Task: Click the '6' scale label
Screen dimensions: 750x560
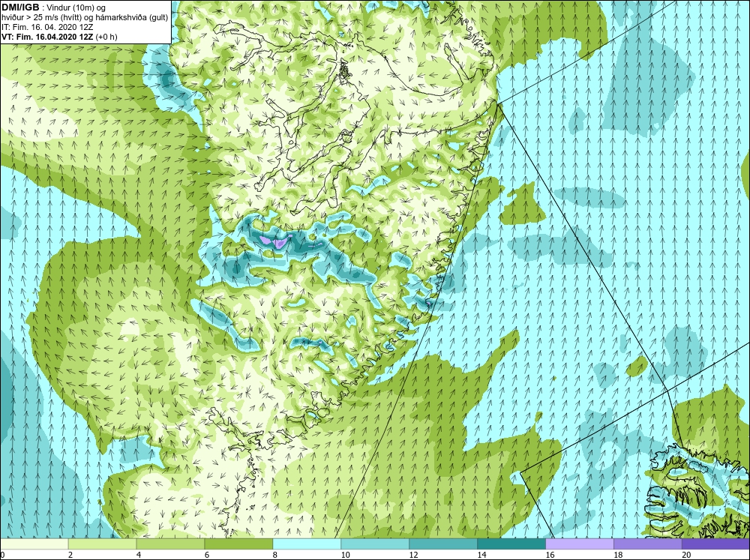Action: (207, 555)
